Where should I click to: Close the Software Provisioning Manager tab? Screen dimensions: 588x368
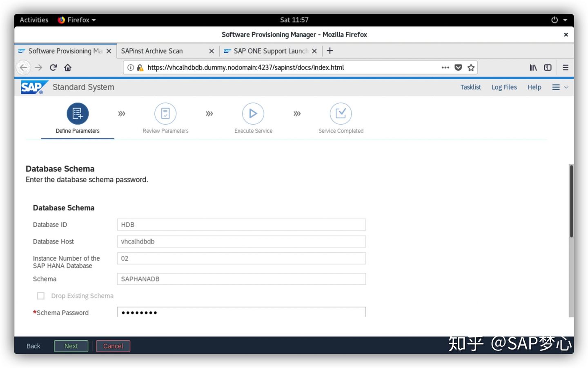coord(109,51)
